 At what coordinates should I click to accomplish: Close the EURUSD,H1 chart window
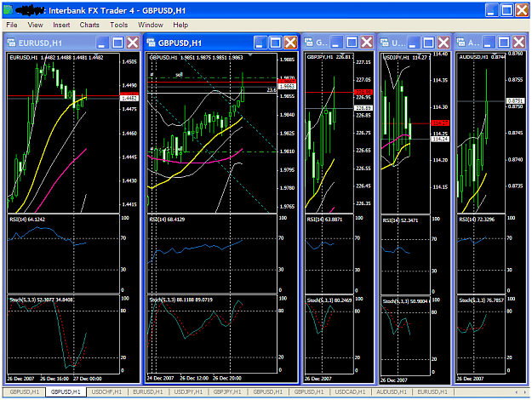(133, 43)
